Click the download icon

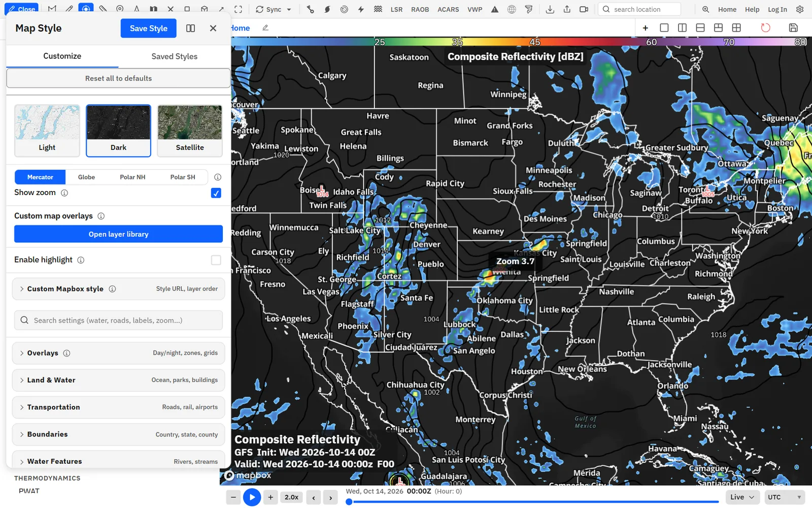550,9
